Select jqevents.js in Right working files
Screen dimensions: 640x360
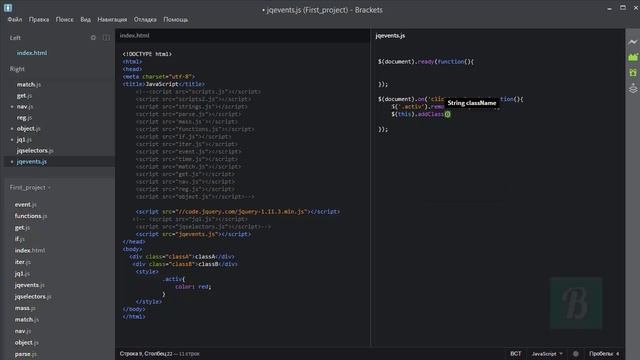click(31, 162)
